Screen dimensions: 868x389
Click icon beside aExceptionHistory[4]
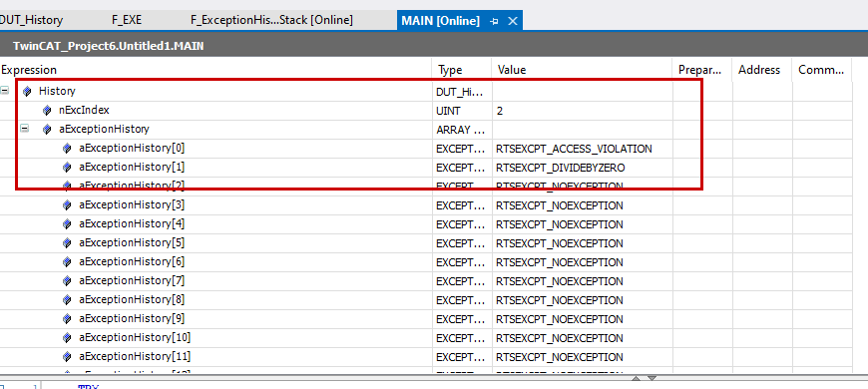click(67, 224)
